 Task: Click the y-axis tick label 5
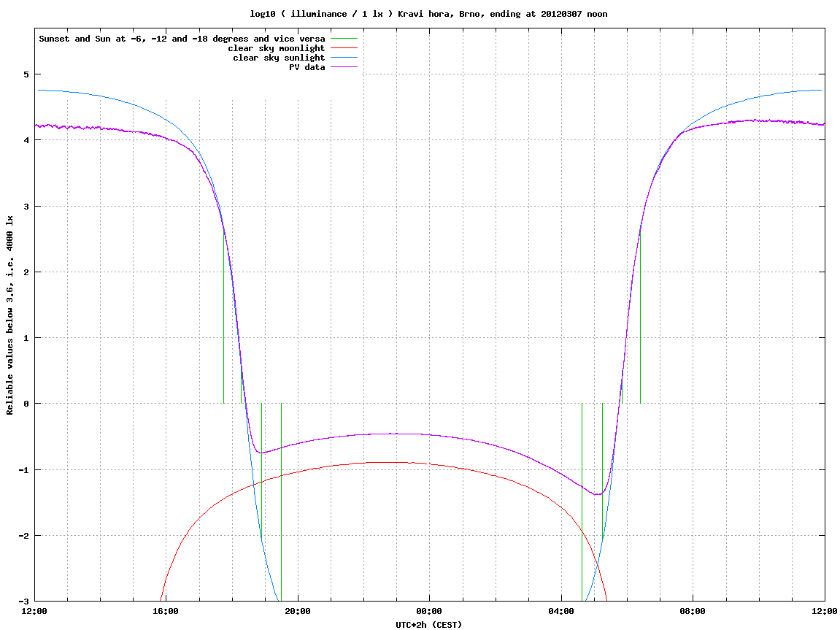tap(26, 74)
